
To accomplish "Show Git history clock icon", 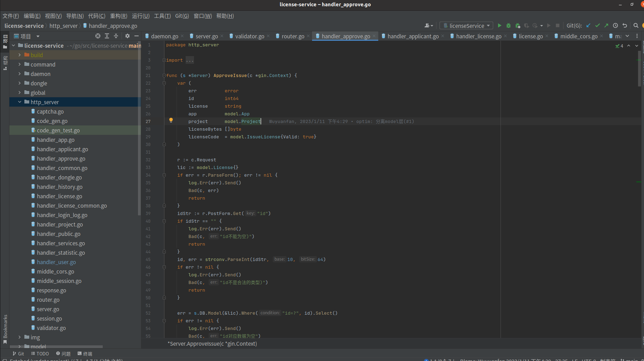I will 615,25.
